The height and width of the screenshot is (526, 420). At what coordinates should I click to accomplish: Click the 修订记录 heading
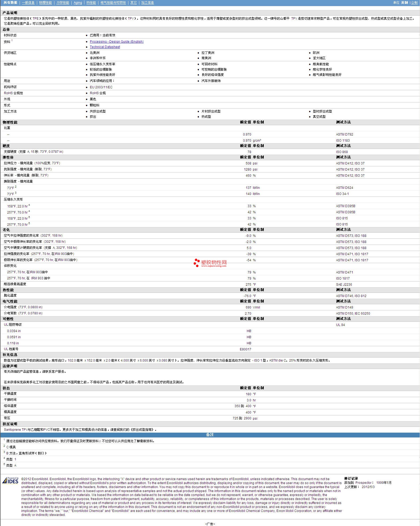[x=351, y=479]
